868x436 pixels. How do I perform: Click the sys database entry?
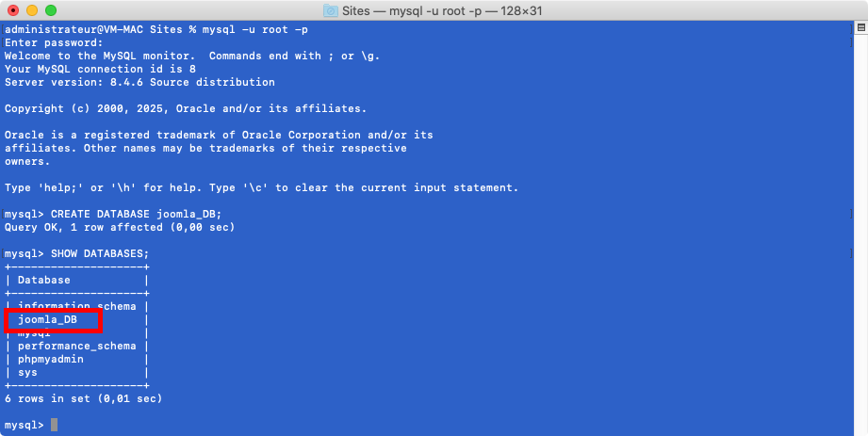pos(27,373)
